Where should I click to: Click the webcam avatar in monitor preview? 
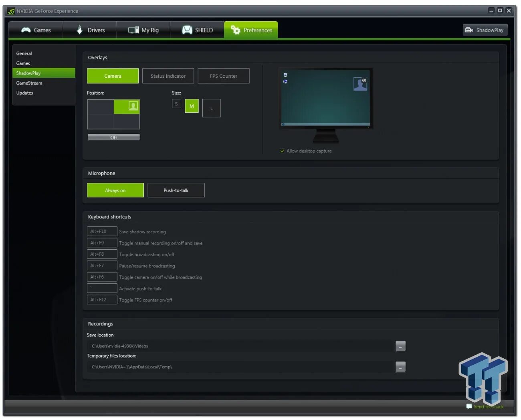click(360, 84)
